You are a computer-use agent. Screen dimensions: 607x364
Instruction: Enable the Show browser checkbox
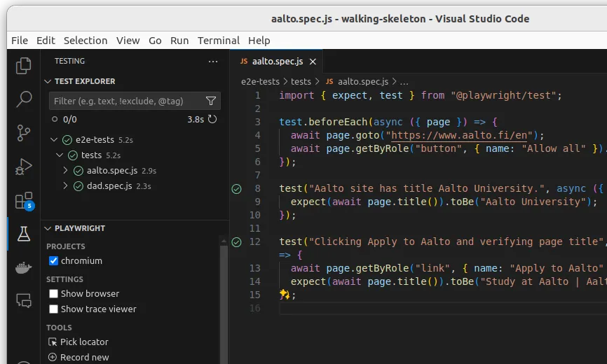[53, 294]
